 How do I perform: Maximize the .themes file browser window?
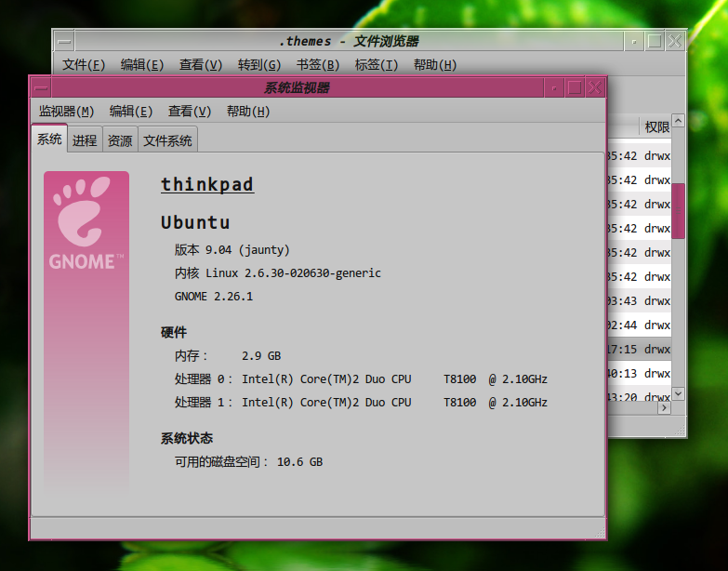tap(655, 41)
